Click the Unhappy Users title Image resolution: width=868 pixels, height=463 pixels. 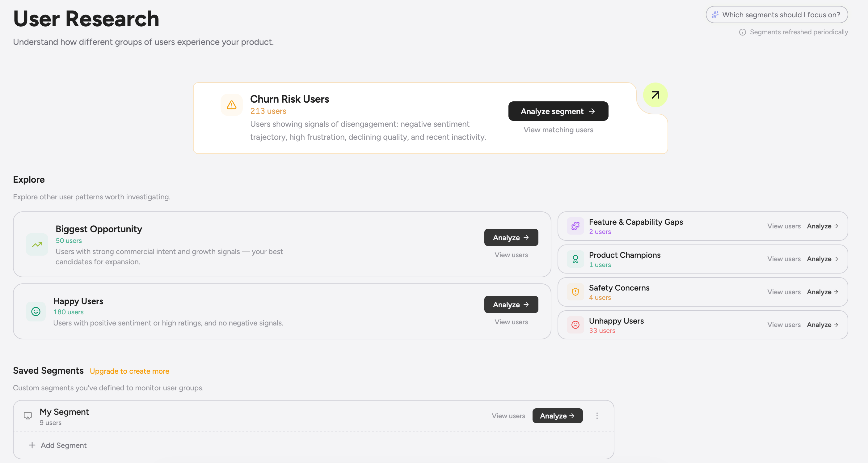click(616, 321)
